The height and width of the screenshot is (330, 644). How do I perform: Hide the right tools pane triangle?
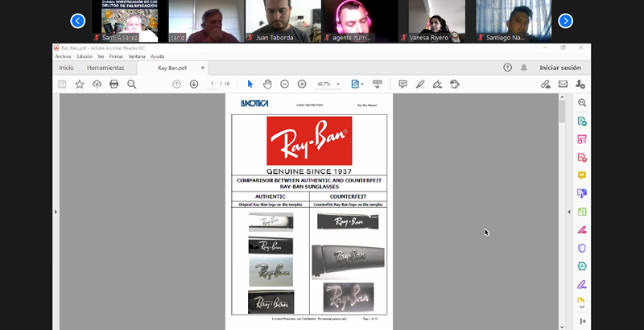[569, 212]
